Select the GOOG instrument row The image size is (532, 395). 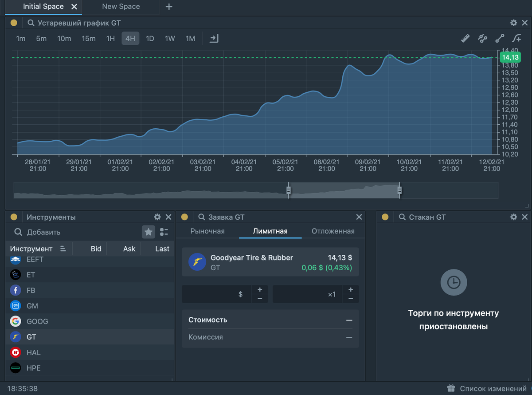90,321
